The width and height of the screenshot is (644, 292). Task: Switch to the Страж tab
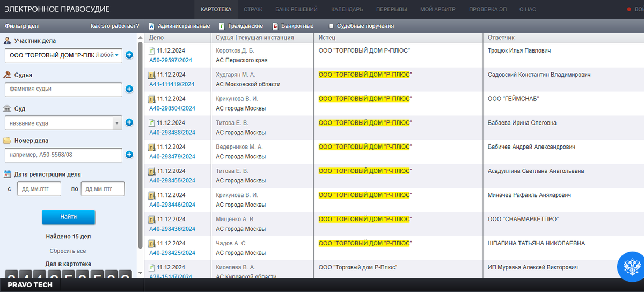(253, 9)
